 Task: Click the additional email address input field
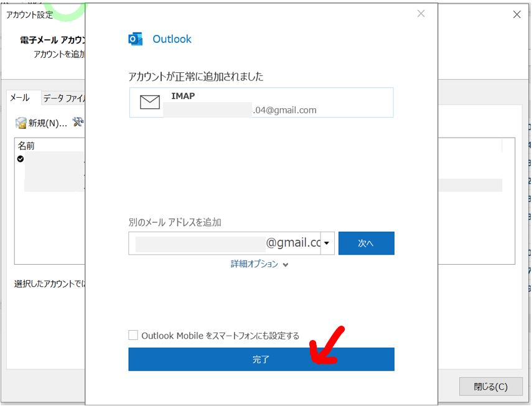pyautogui.click(x=225, y=243)
